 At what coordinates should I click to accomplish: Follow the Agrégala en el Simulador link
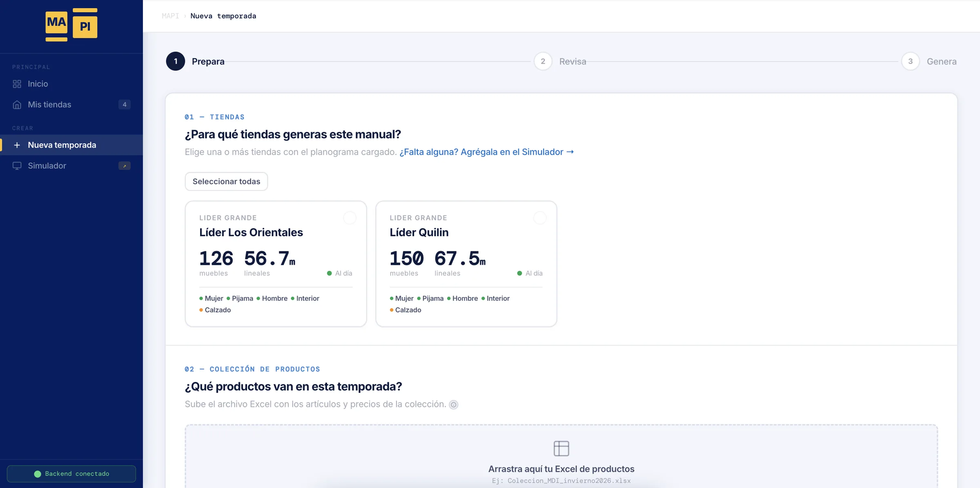click(487, 152)
